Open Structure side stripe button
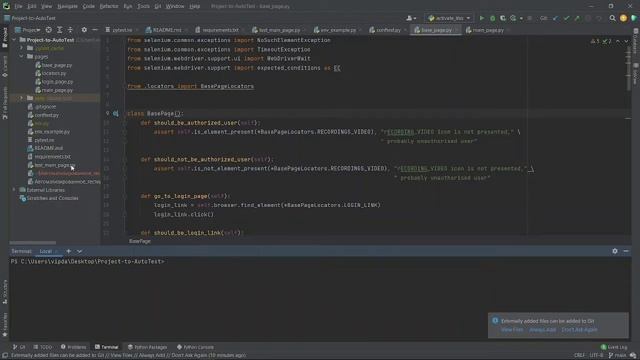This screenshot has width=640, height=360. click(4, 292)
